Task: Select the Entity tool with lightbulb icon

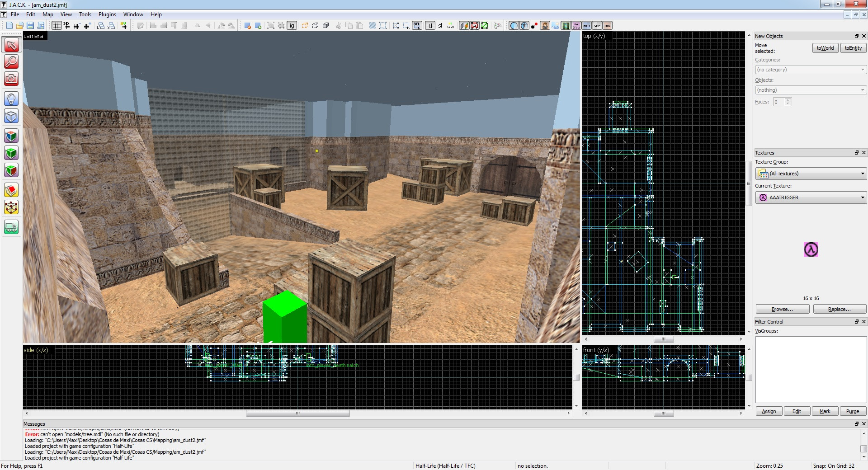Action: click(11, 99)
